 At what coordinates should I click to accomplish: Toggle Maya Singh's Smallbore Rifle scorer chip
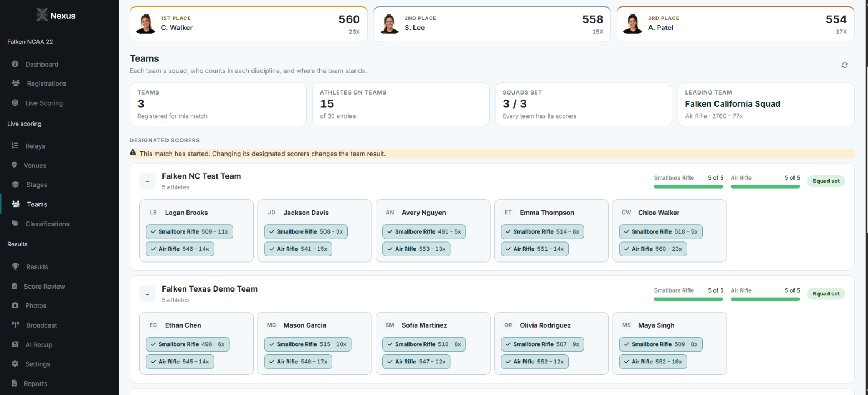pos(661,344)
